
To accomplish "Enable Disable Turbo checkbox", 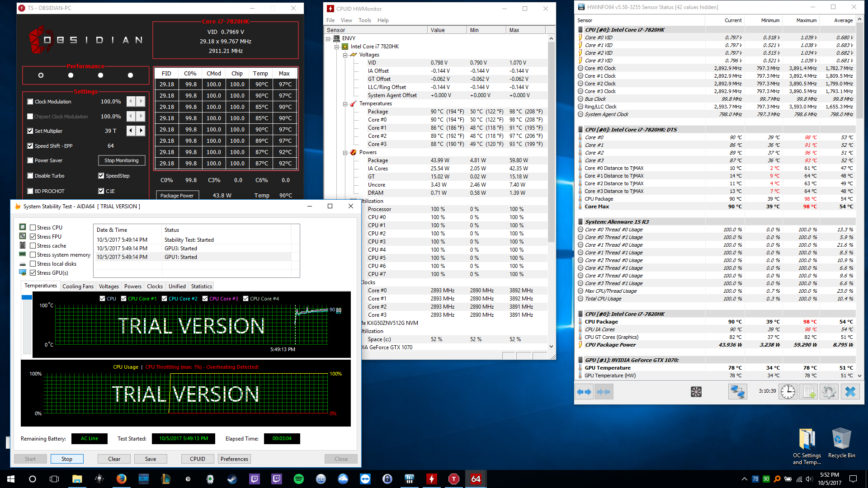I will coord(30,176).
